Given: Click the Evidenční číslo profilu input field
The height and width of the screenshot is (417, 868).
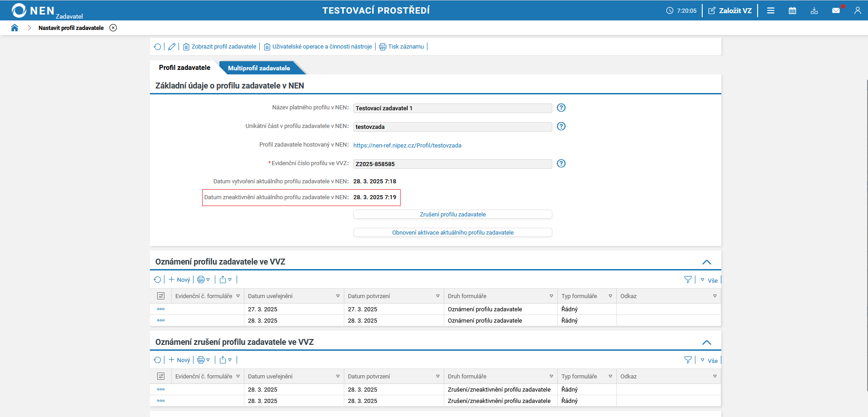Looking at the screenshot, I should tap(452, 164).
